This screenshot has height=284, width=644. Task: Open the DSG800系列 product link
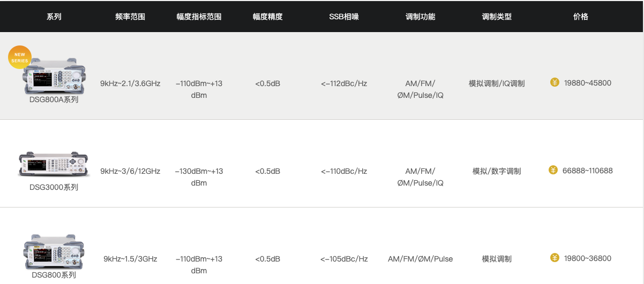(x=54, y=275)
